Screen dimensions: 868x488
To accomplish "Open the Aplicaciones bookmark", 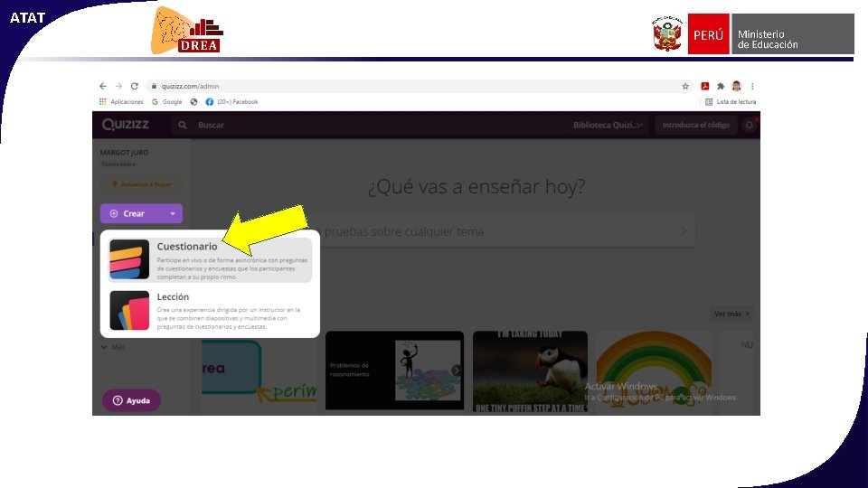I will [121, 102].
